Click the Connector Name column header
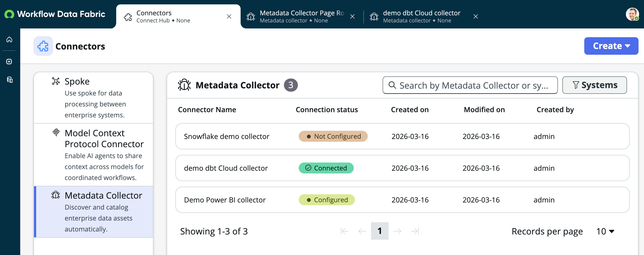Viewport: 644px width, 255px height. pyautogui.click(x=207, y=110)
